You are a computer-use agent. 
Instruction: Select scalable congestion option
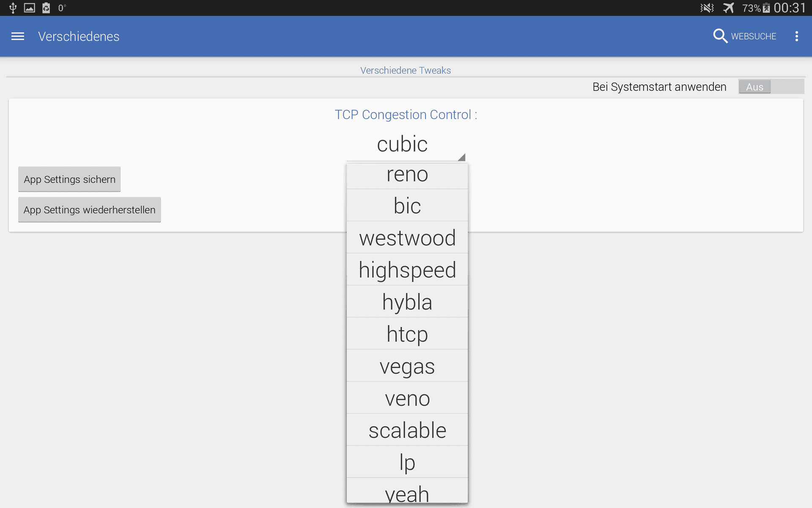407,430
